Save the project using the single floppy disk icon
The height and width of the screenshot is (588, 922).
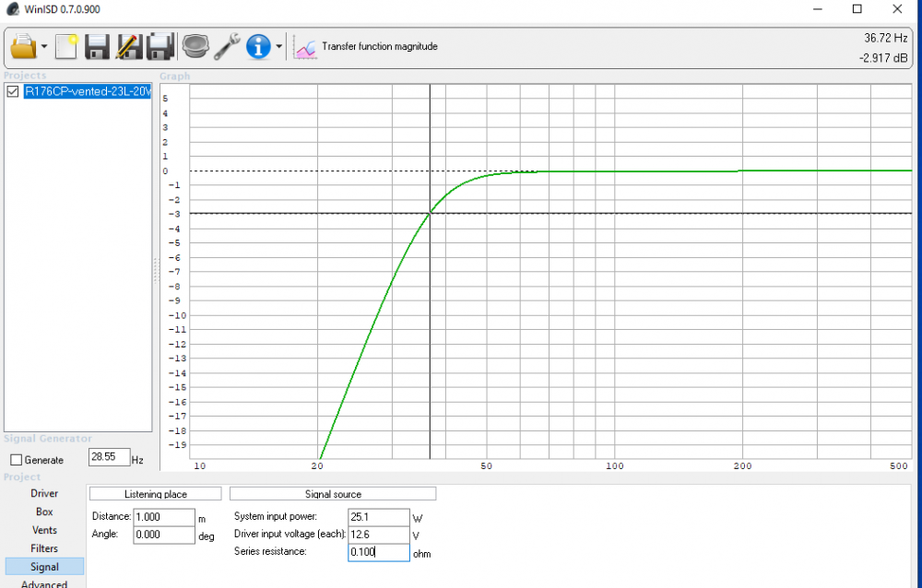(97, 46)
